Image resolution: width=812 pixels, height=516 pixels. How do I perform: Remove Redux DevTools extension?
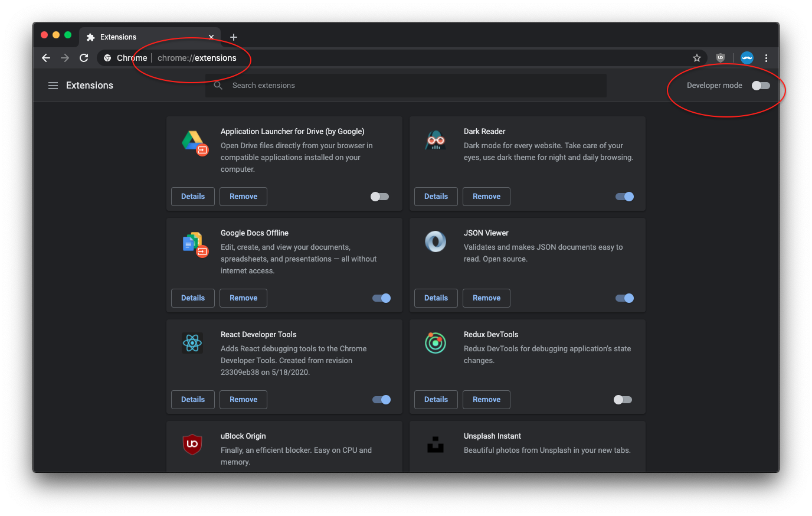click(x=486, y=400)
